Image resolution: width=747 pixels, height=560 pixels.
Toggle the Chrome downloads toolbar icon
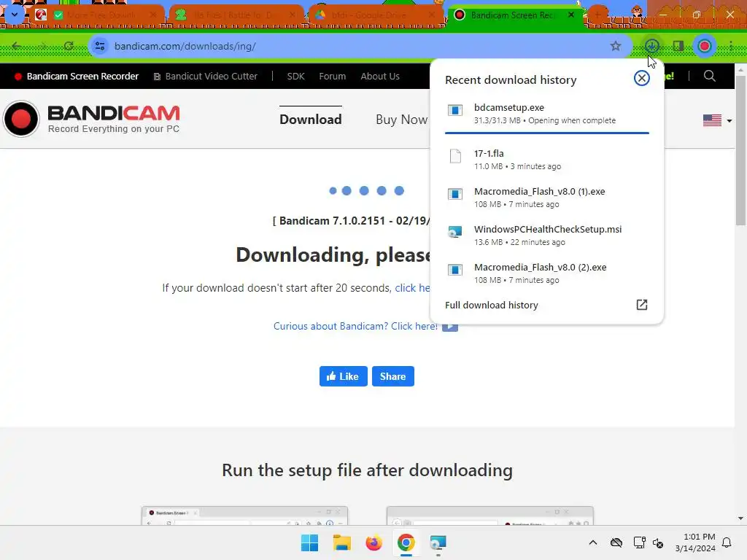click(651, 46)
